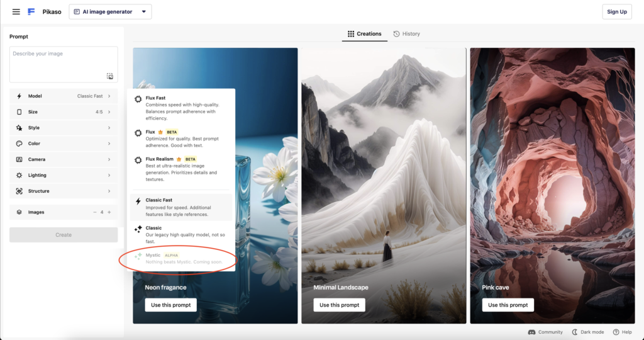Click the question mark Help icon
This screenshot has width=644, height=340.
[x=616, y=332]
